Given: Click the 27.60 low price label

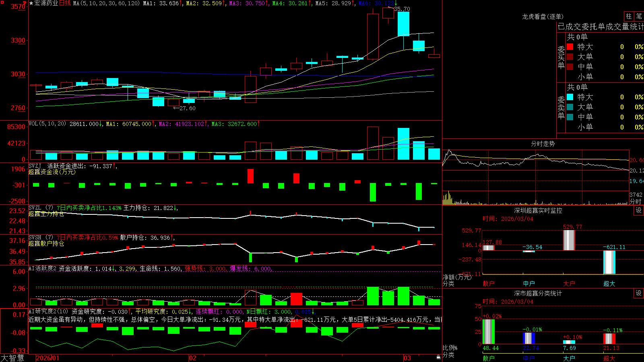Looking at the screenshot, I should 188,108.
